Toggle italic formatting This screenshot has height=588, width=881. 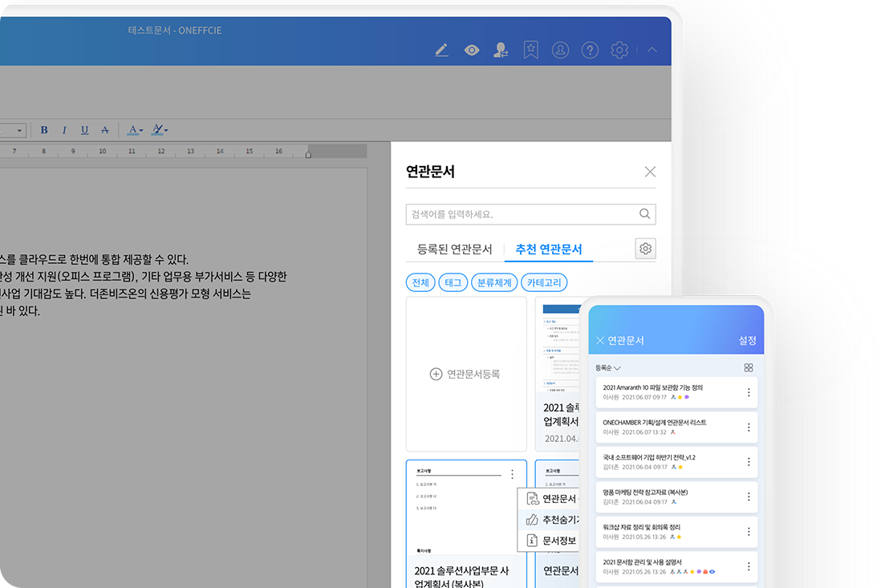click(x=64, y=130)
